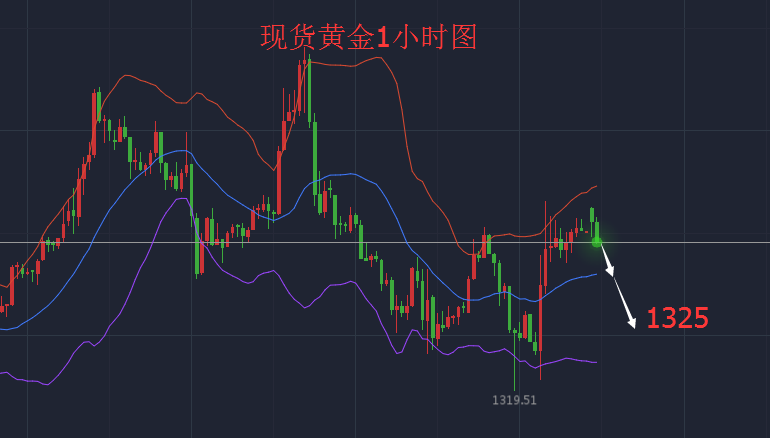Click the top crest of the red upper band
The width and height of the screenshot is (770, 438).
pyautogui.click(x=379, y=58)
